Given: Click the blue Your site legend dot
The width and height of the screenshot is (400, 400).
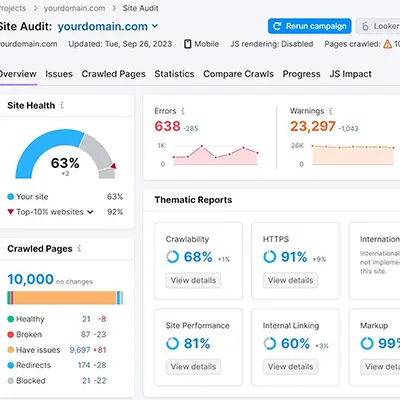Looking at the screenshot, I should point(11,197).
